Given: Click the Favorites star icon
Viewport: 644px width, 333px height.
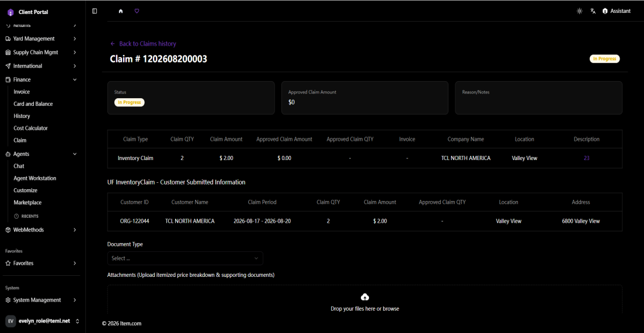Looking at the screenshot, I should point(8,263).
